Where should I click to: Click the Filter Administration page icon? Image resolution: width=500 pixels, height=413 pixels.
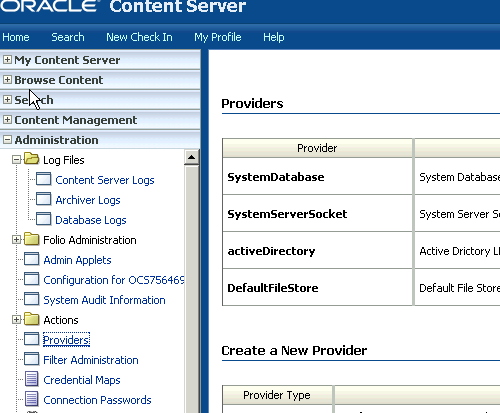[31, 359]
